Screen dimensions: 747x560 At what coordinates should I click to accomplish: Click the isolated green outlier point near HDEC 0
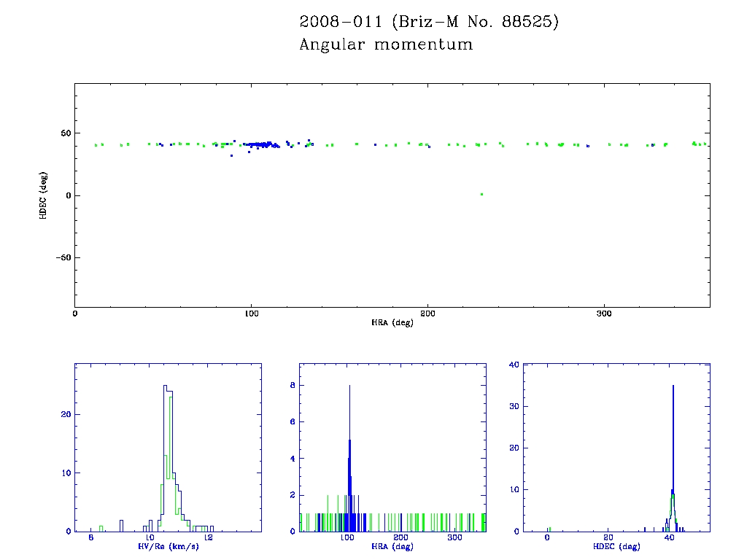pyautogui.click(x=481, y=194)
